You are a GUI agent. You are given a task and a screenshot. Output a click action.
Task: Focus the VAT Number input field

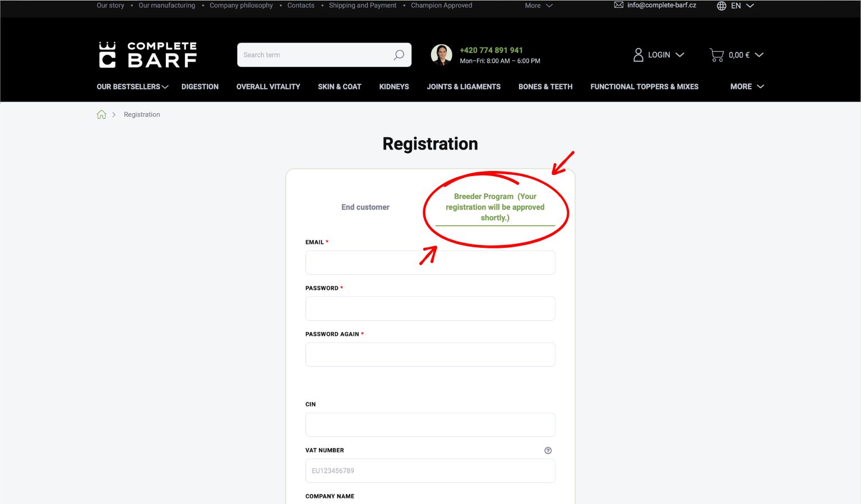430,470
